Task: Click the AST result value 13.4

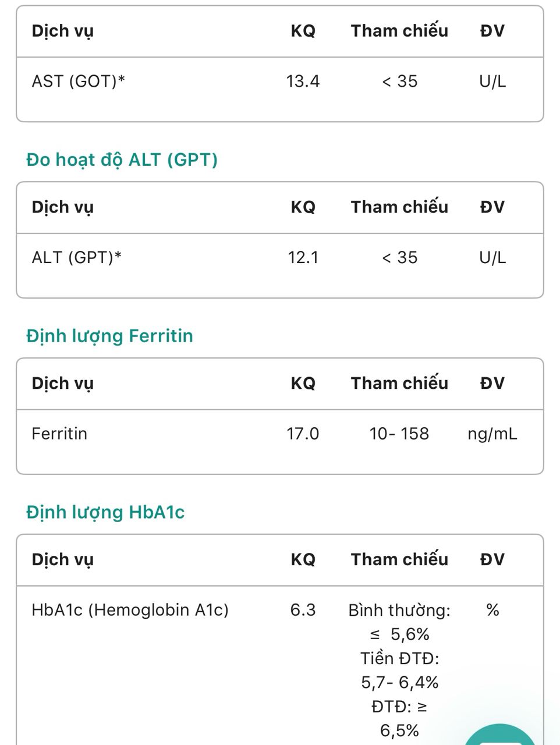Action: tap(303, 81)
